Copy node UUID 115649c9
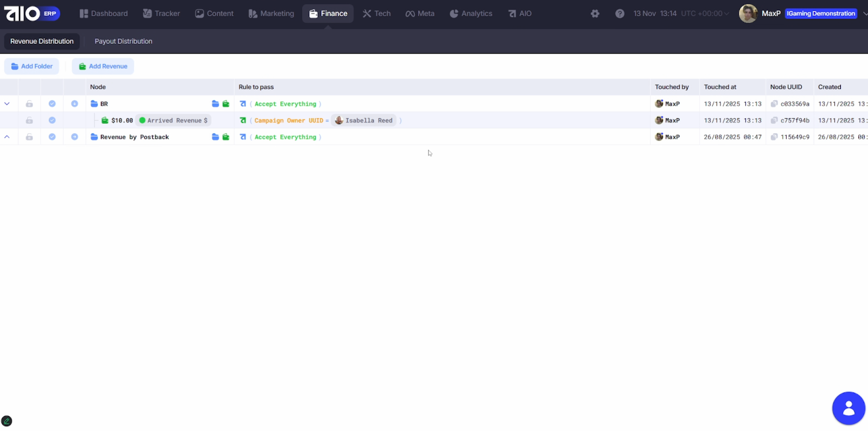 [774, 137]
